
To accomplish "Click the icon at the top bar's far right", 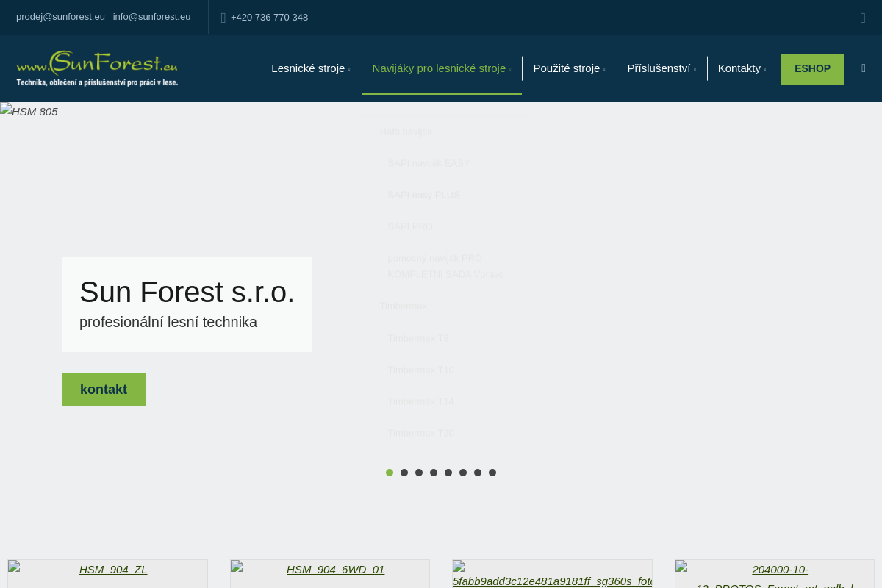I will (x=863, y=18).
